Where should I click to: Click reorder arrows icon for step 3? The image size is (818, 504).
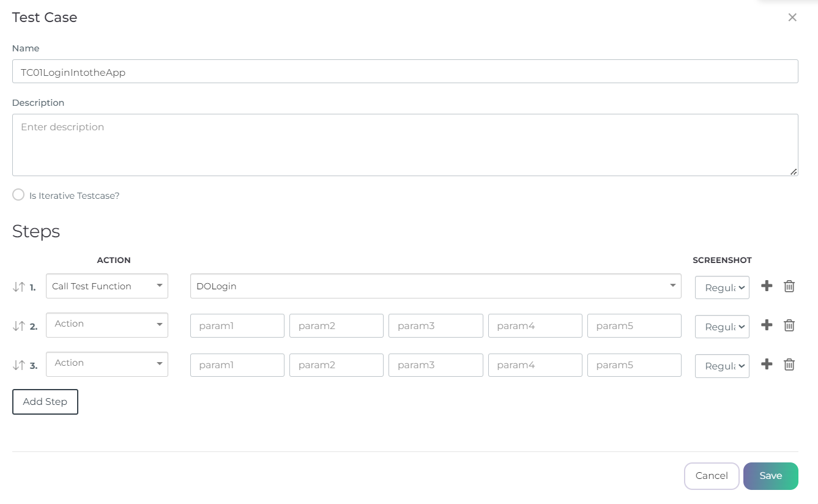click(x=18, y=365)
